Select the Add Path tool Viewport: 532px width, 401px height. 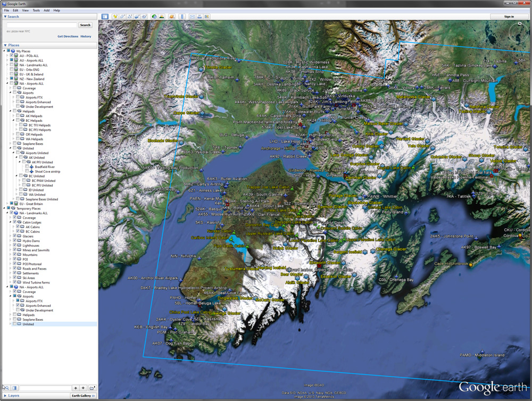[129, 16]
